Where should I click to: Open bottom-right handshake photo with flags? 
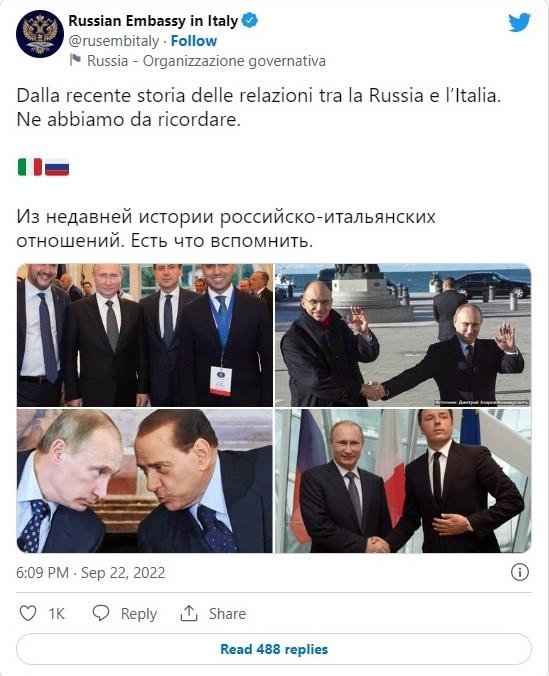(403, 481)
